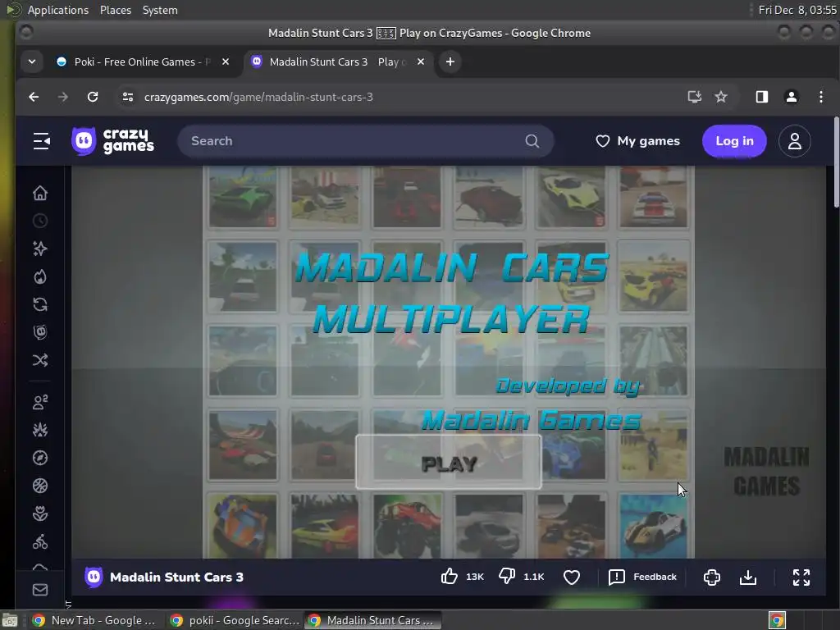Open My games
The height and width of the screenshot is (630, 840).
click(x=637, y=141)
